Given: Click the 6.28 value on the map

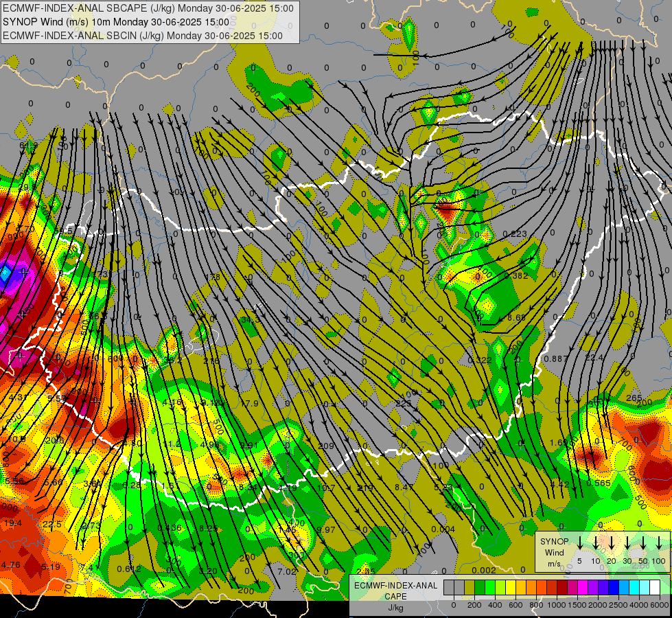Looking at the screenshot, I should click(132, 485).
